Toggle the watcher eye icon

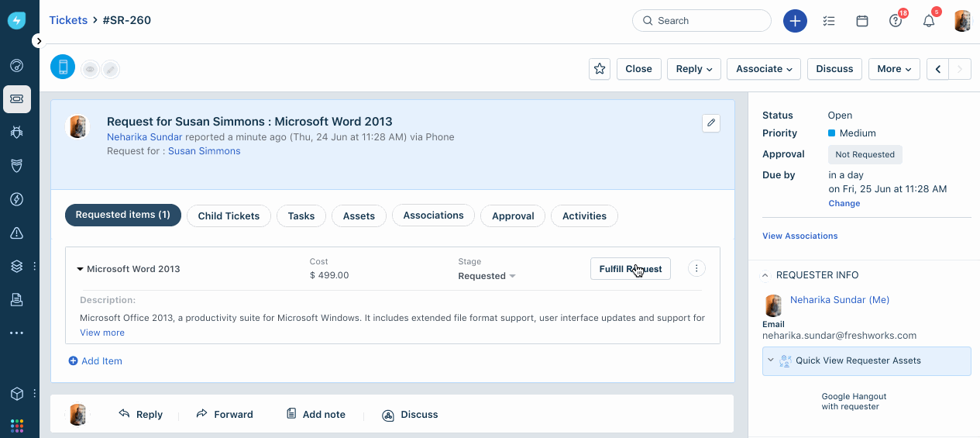click(x=90, y=70)
